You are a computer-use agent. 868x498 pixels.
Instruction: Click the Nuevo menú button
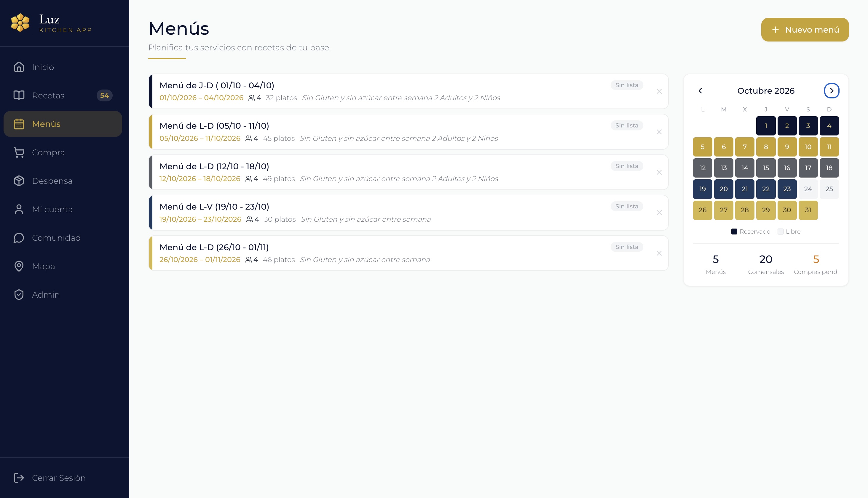click(805, 30)
